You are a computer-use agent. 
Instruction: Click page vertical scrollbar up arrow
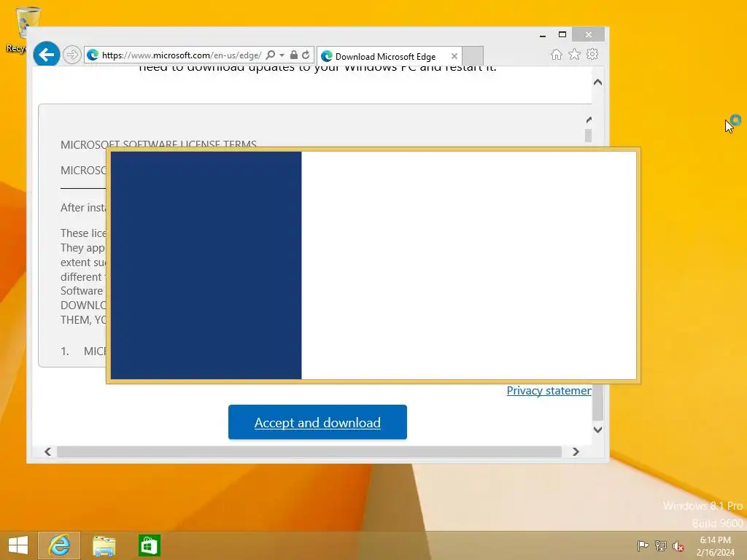pos(598,82)
